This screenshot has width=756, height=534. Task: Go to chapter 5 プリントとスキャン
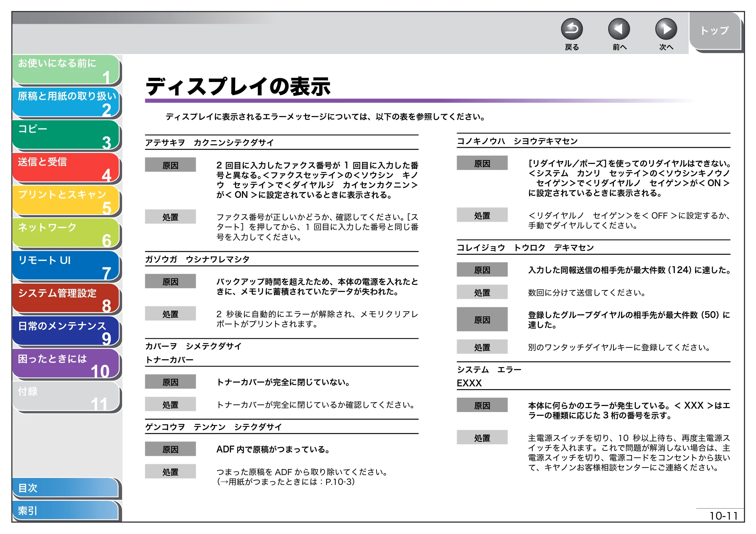[x=66, y=201]
